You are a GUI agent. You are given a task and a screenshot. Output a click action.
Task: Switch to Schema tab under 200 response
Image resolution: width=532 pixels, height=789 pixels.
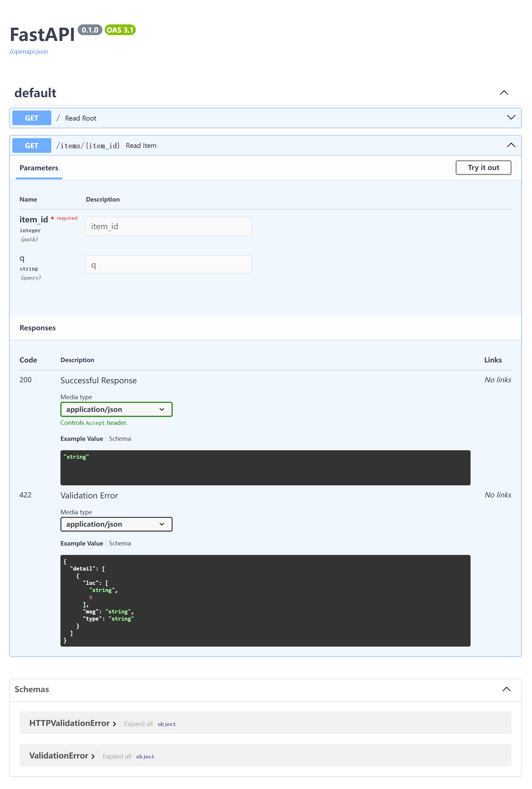coord(120,439)
